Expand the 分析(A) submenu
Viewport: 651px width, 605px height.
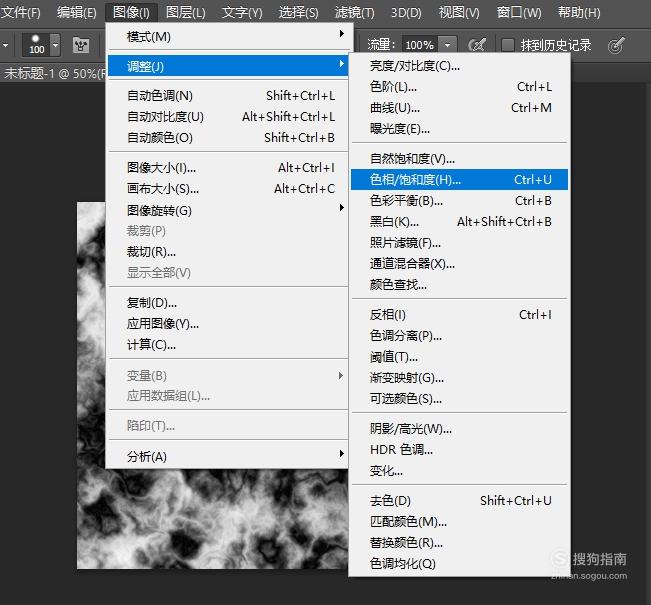point(228,456)
